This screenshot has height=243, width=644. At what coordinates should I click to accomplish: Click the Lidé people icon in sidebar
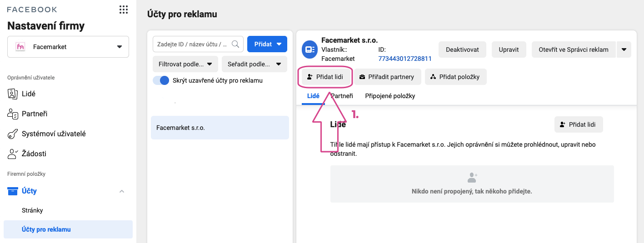tap(13, 94)
